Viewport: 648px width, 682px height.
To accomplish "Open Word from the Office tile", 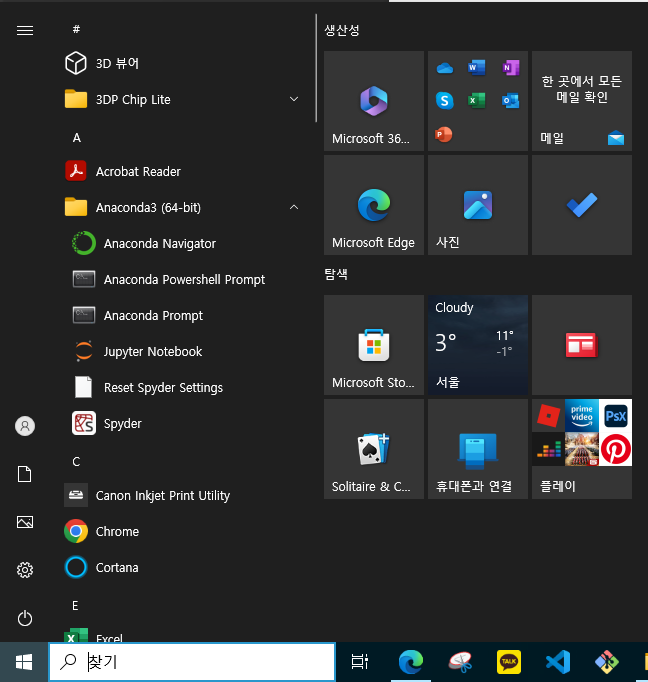I will coord(477,68).
